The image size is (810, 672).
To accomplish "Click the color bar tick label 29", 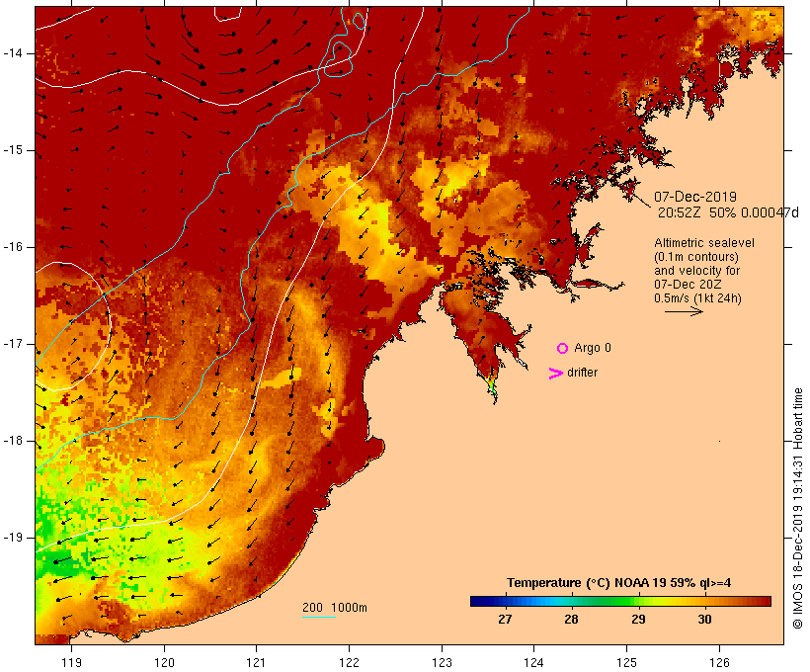I will coord(638,620).
